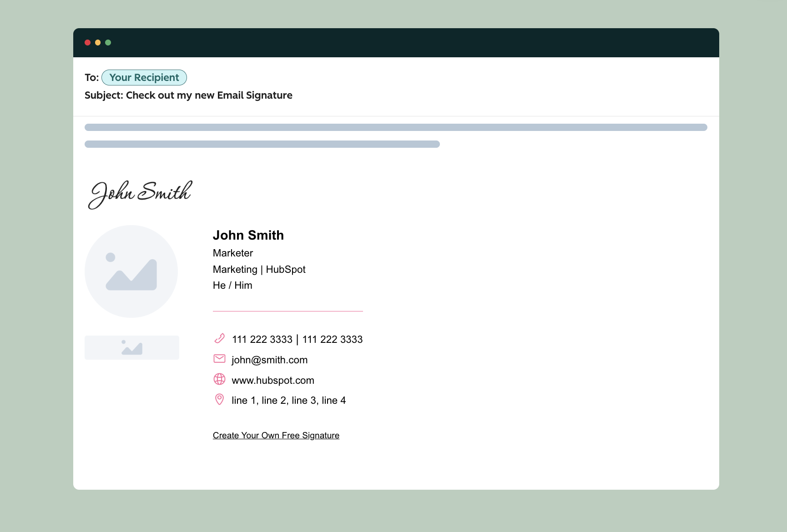This screenshot has width=787, height=532.
Task: Click the He / Him pronouns text
Action: [x=232, y=285]
